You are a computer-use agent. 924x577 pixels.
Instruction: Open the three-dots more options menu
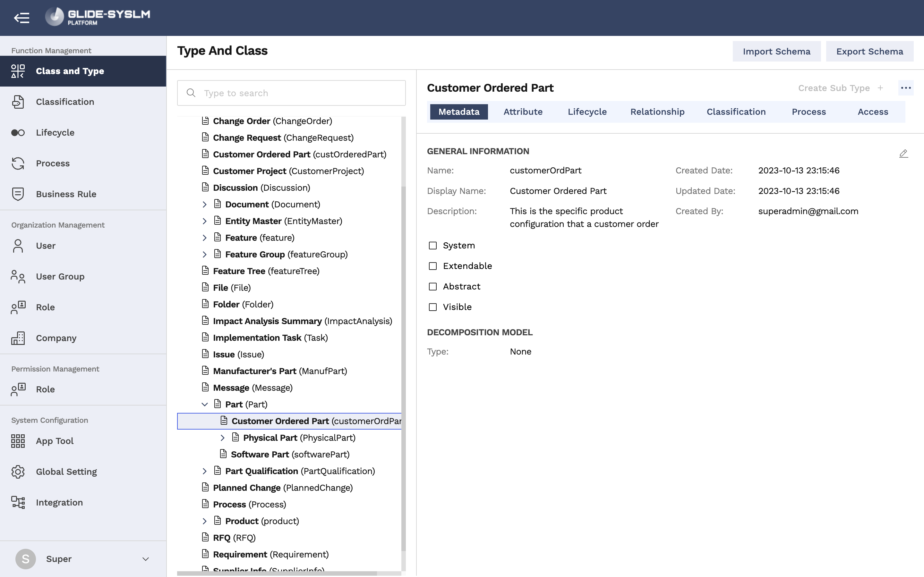click(906, 88)
